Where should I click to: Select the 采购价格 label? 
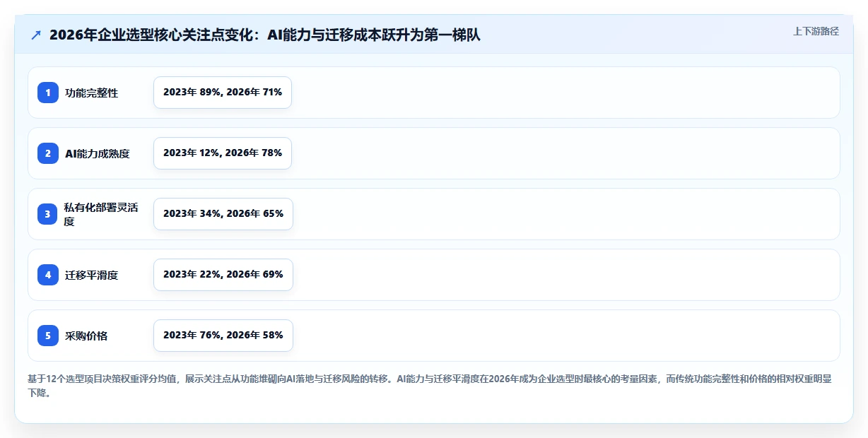pos(86,336)
